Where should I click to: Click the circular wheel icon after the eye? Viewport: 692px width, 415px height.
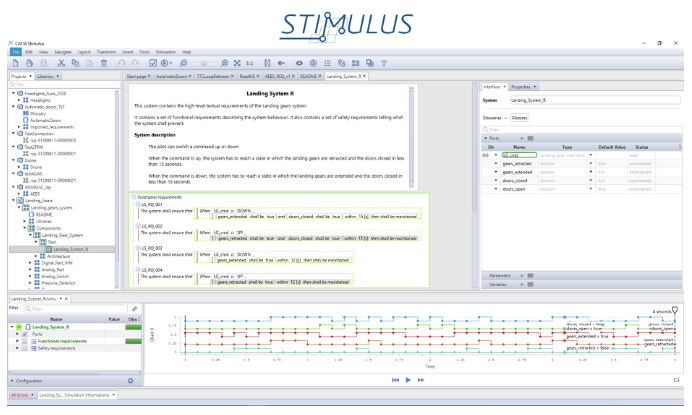pyautogui.click(x=313, y=63)
